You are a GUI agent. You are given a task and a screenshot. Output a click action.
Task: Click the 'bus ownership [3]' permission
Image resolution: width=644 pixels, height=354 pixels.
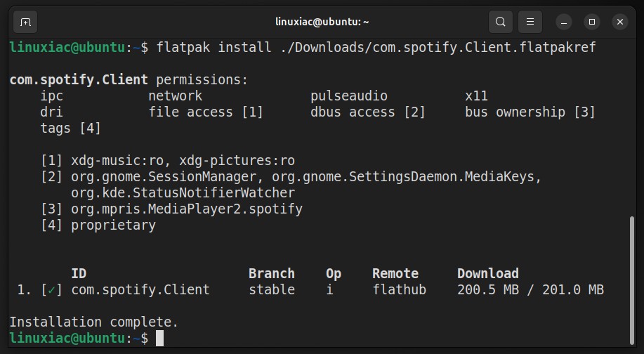[530, 112]
